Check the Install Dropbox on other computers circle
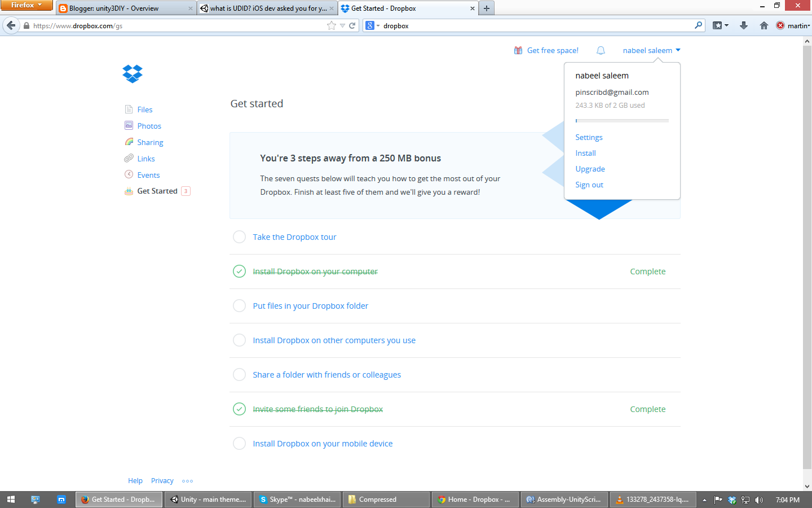812x508 pixels. tap(239, 340)
